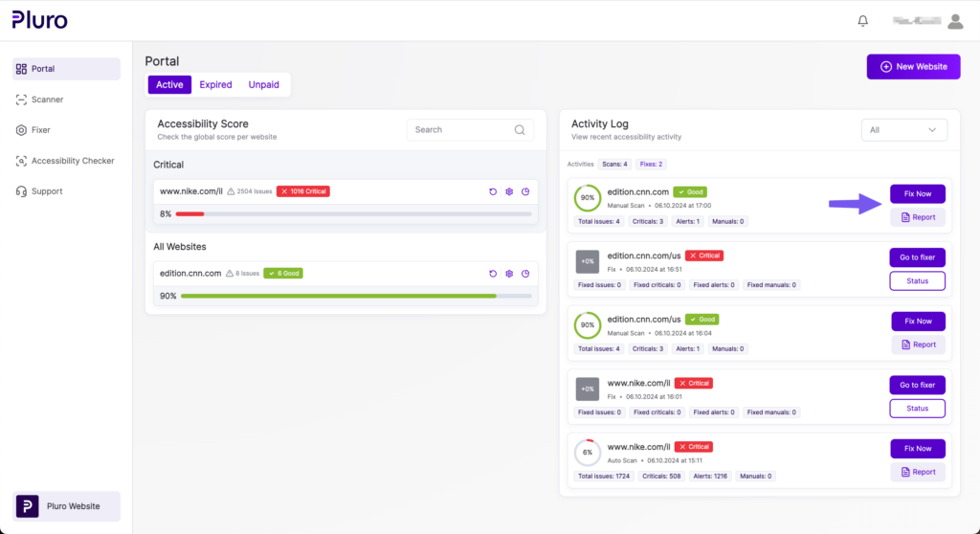Click the history clock icon for edition.cnn.com

pos(525,274)
